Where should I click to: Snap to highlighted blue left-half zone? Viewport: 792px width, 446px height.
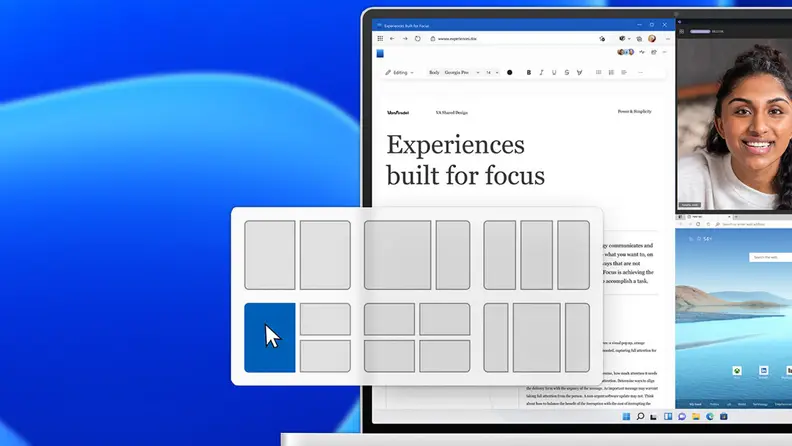[x=270, y=337]
